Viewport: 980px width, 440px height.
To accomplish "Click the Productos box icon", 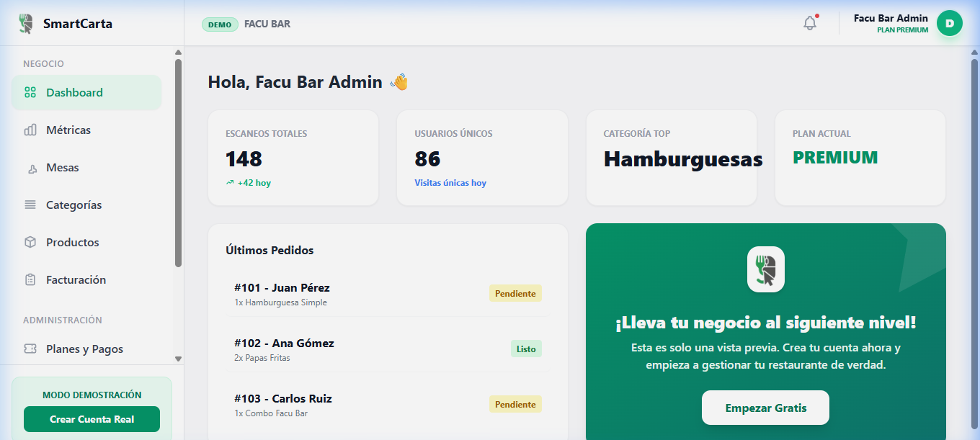I will (30, 243).
